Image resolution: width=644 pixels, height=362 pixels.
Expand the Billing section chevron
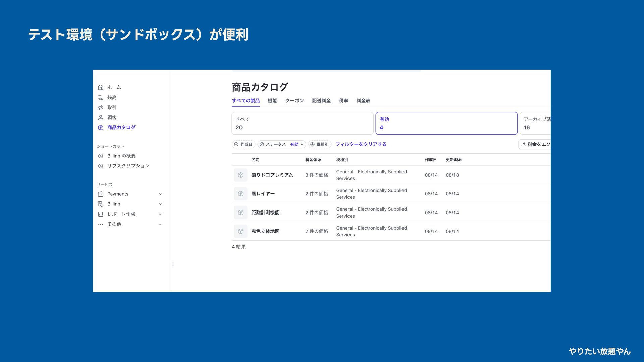pyautogui.click(x=160, y=204)
